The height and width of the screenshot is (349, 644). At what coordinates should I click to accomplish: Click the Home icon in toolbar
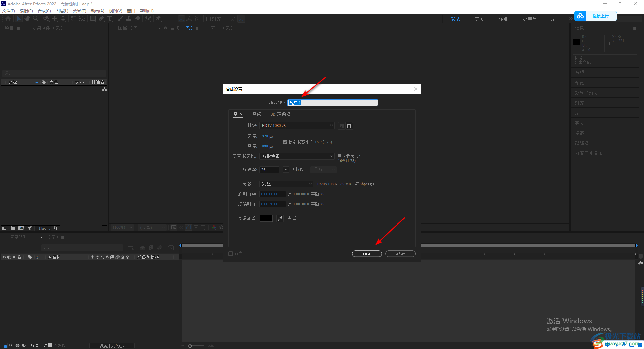tap(8, 19)
